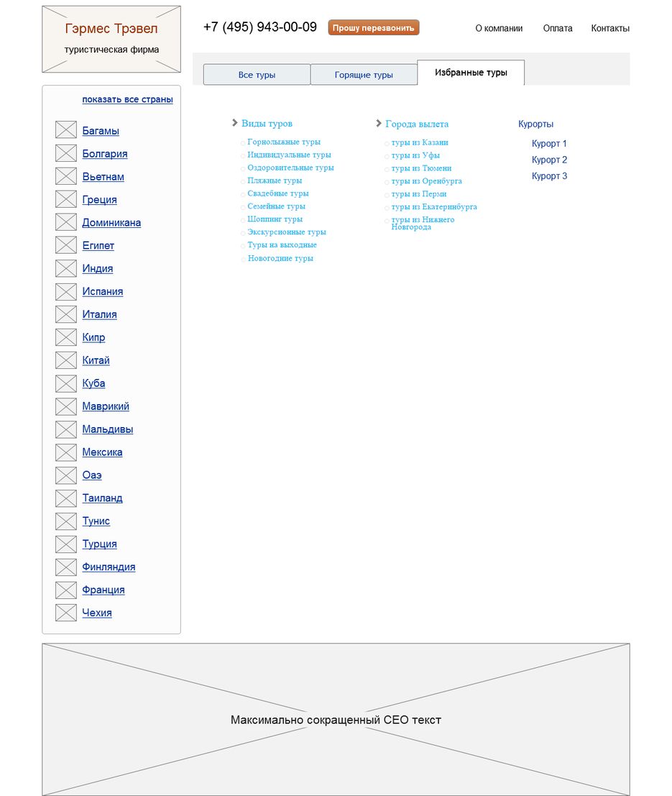
Task: Click the flag placeholder icon beside Испания
Action: (x=66, y=291)
